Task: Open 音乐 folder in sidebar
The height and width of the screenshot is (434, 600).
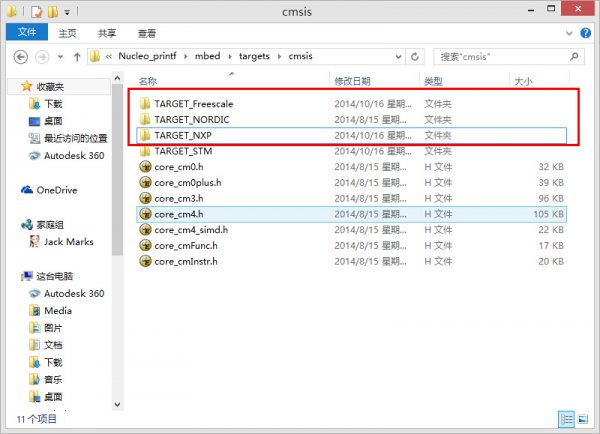Action: 53,379
